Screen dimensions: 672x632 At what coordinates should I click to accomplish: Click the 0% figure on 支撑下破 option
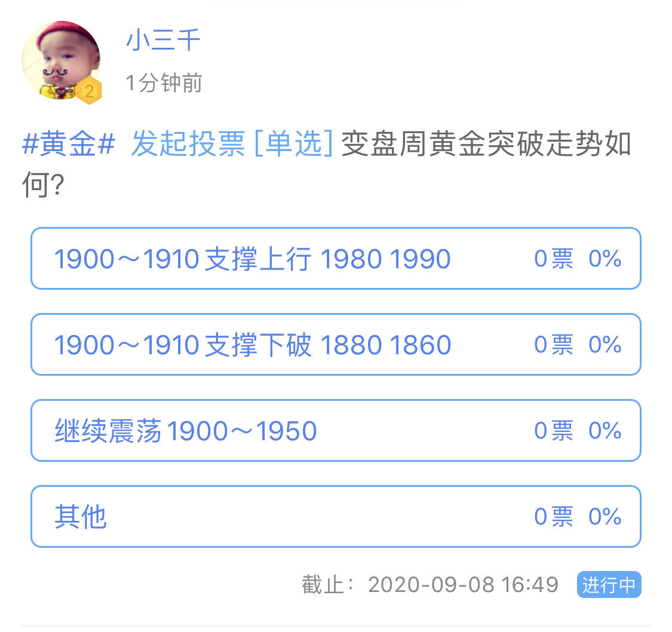pyautogui.click(x=605, y=345)
